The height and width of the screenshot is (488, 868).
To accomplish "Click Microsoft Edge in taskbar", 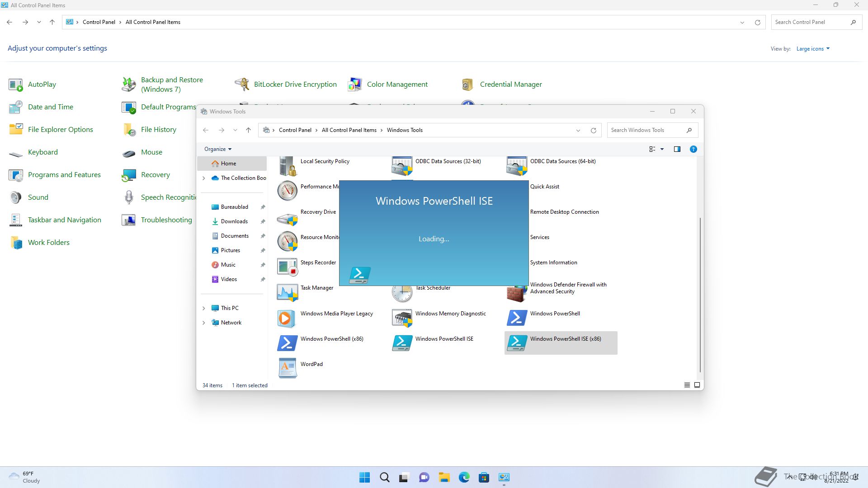I will pos(464,477).
